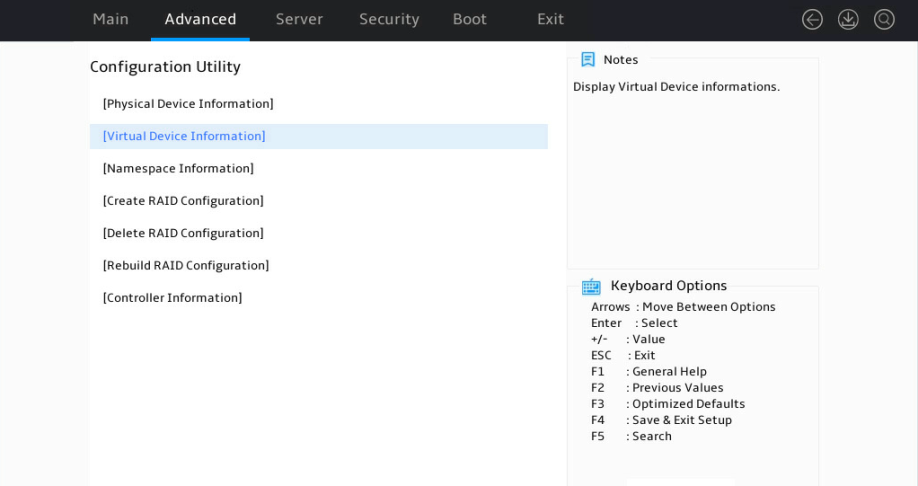Open Namespace Information
The image size is (918, 486).
tap(178, 169)
